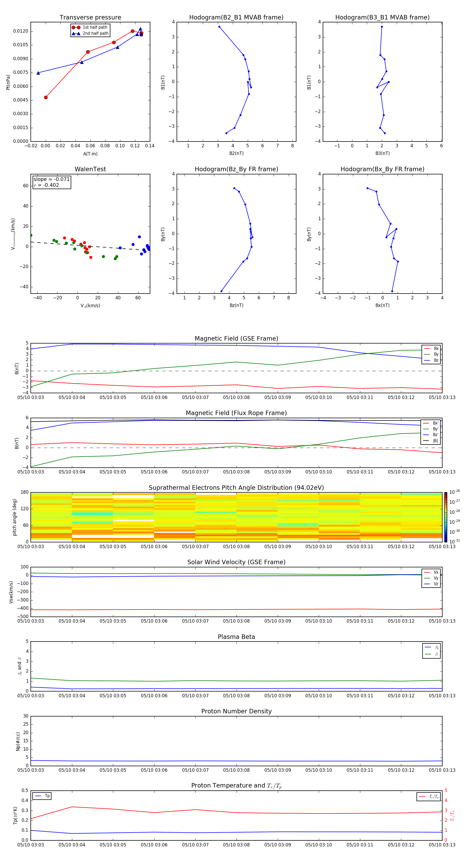Click the lowest red circle in Transverse pressure

coord(46,97)
